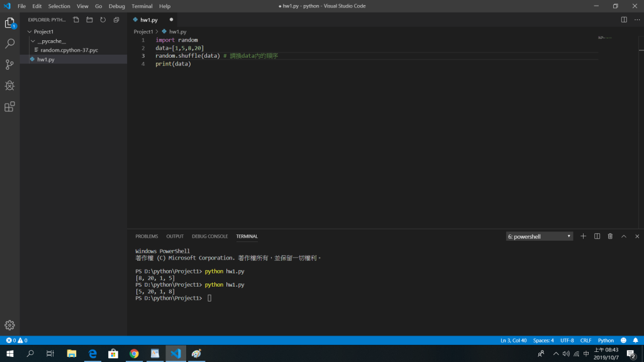
Task: Create a new folder in Explorer
Action: [89, 19]
